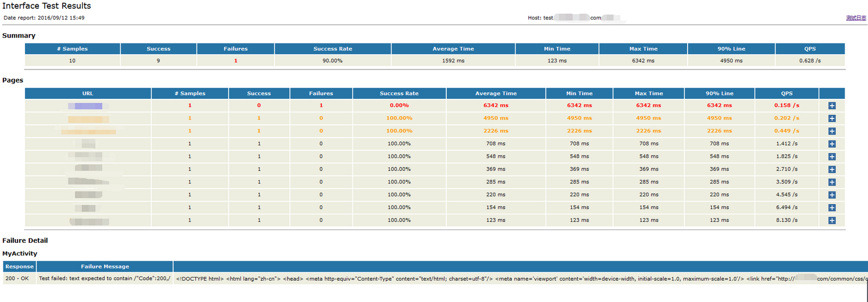This screenshot has width=868, height=302.
Task: Expand the row with 2226 ms average time
Action: (832, 131)
